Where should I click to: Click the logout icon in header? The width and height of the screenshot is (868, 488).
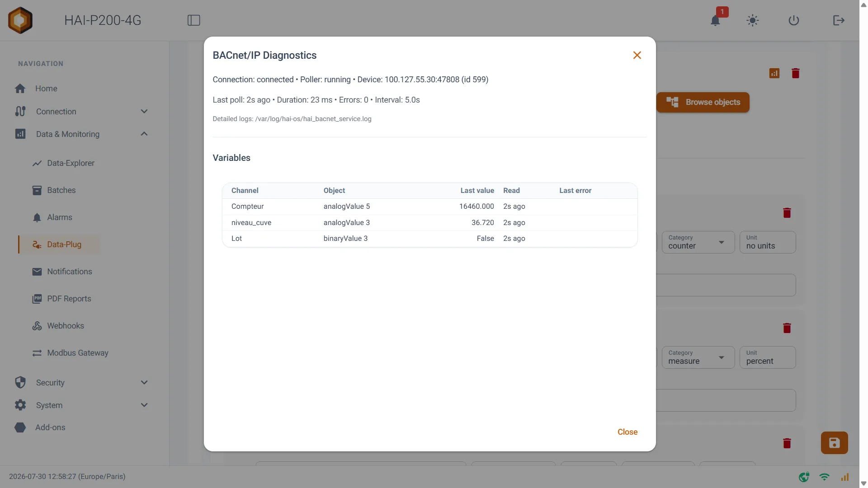pos(839,20)
